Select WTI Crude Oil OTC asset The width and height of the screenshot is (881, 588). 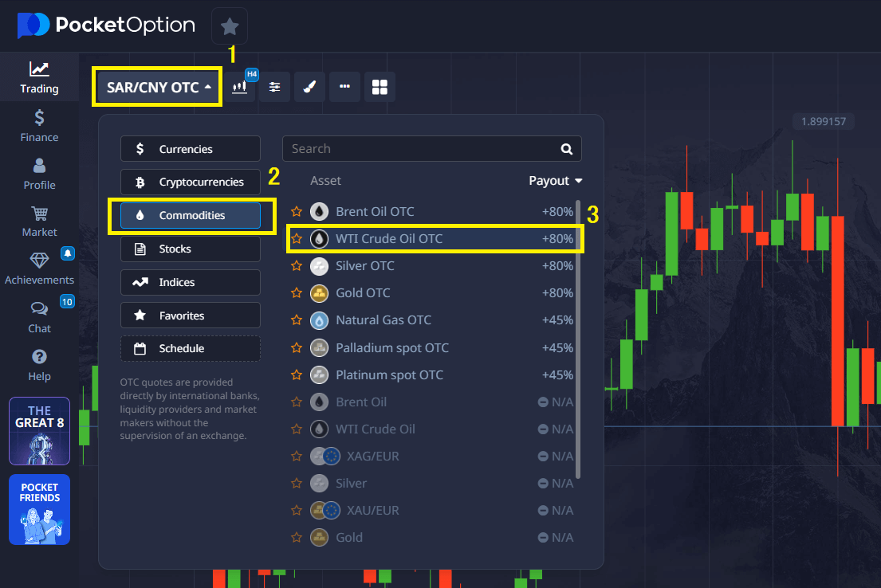[x=389, y=239]
